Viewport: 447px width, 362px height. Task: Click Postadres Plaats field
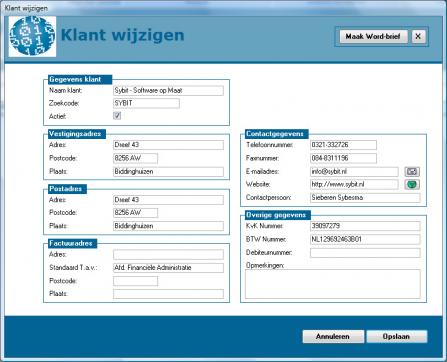pos(168,226)
